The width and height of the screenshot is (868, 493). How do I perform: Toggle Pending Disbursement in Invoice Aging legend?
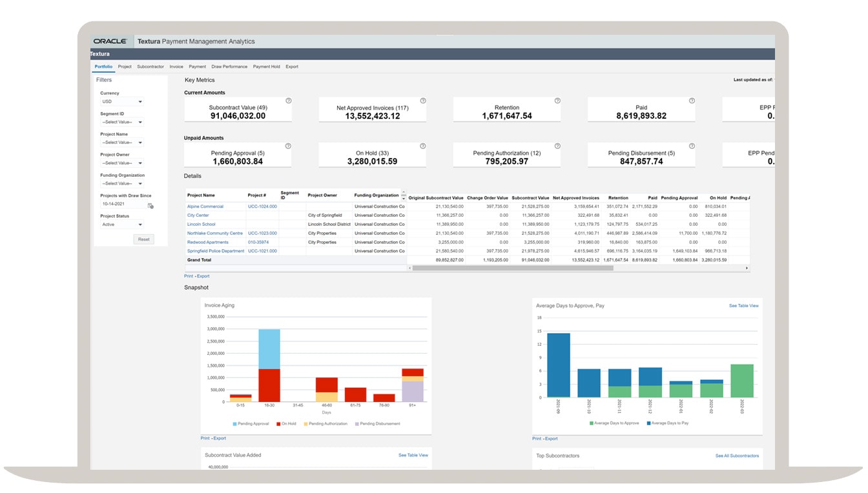point(375,423)
